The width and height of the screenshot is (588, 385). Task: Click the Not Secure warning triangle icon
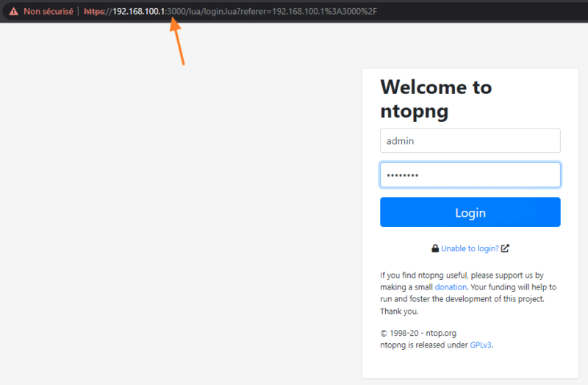click(x=13, y=11)
